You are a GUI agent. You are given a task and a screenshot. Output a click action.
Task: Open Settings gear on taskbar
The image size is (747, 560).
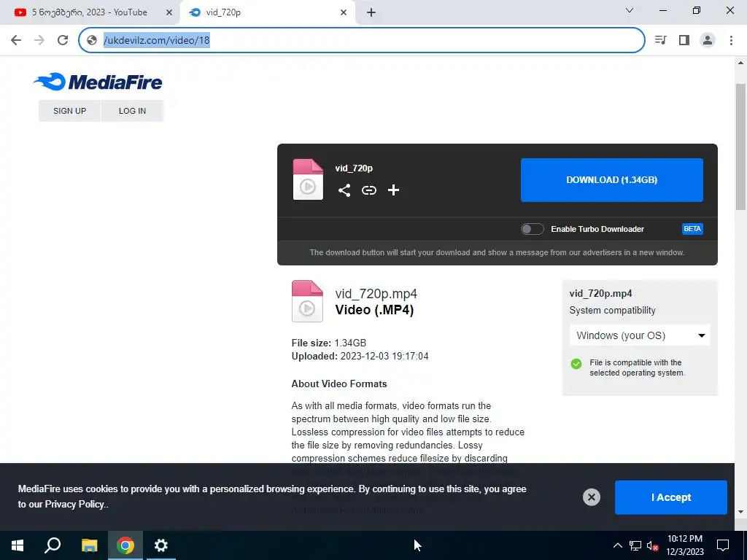[161, 545]
